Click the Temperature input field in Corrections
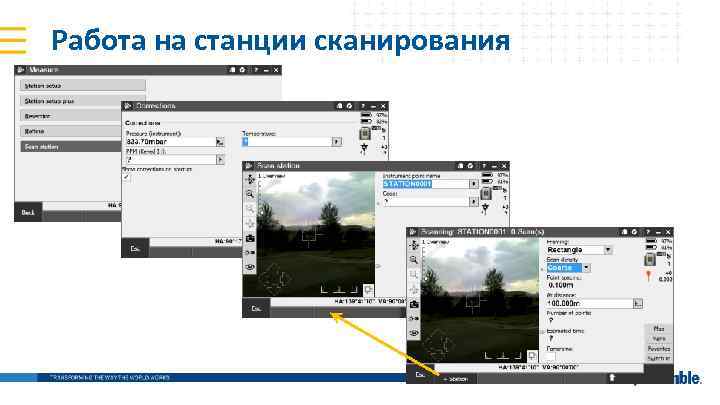The height and width of the screenshot is (405, 720). [287, 141]
